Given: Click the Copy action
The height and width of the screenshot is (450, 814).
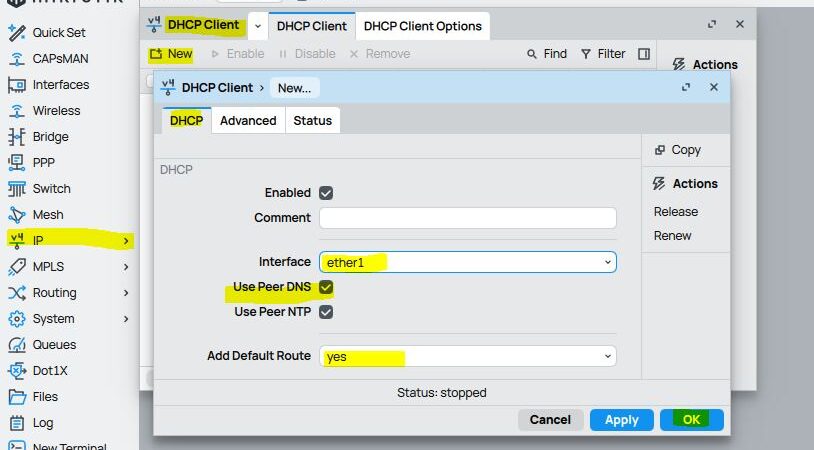Looking at the screenshot, I should [x=678, y=150].
